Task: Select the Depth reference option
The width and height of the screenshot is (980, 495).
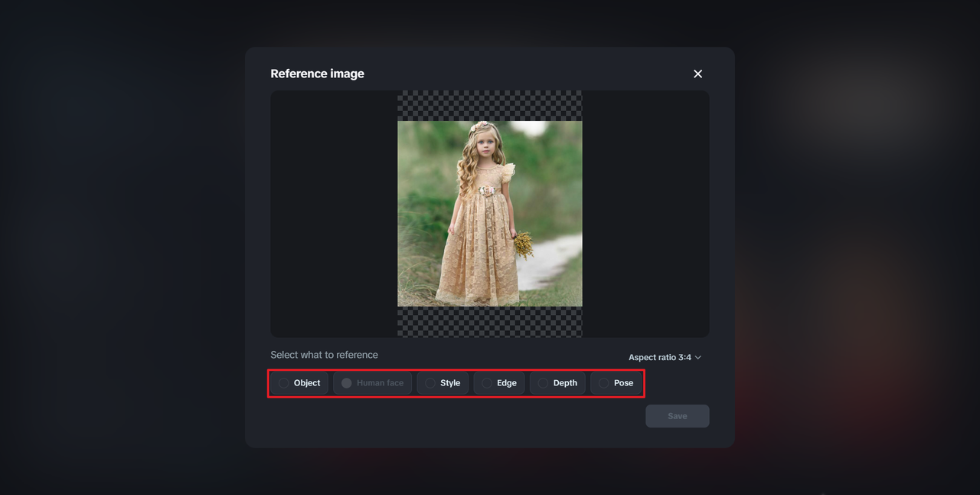Action: [x=557, y=383]
